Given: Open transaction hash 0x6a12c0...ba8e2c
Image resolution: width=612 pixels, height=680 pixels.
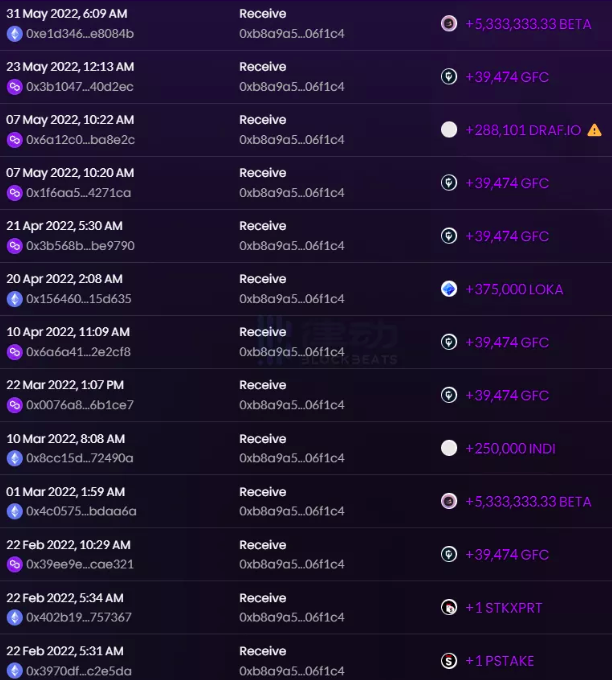Looking at the screenshot, I should [80, 140].
